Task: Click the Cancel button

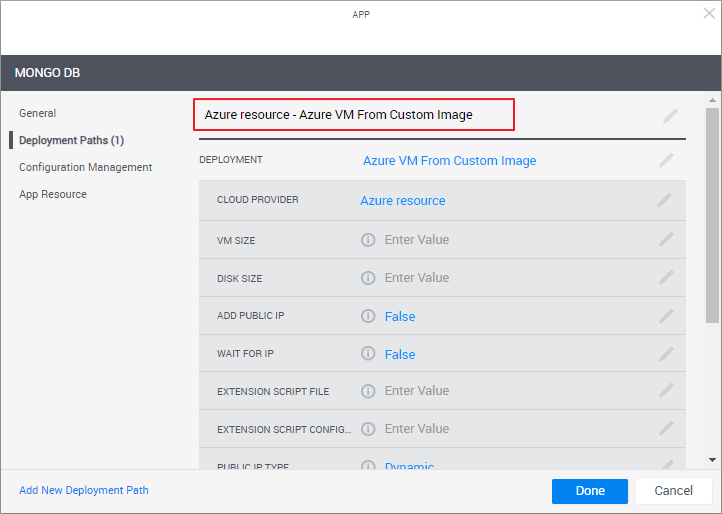Action: [673, 491]
